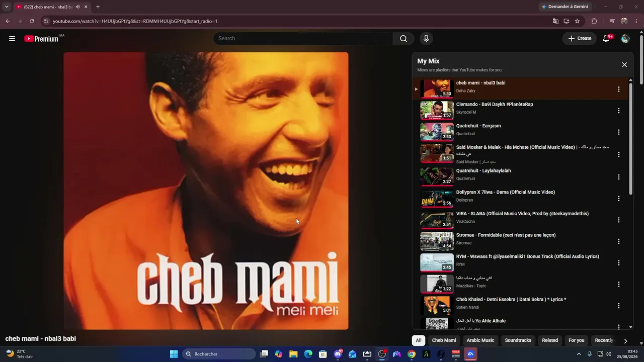Open Microsoft Edge from the taskbar
Viewport: 644px width, 362px height.
308,354
